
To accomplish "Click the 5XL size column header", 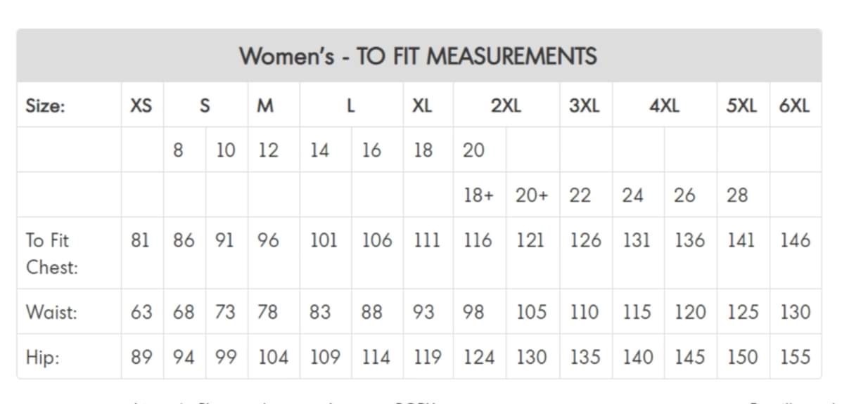I will 741,106.
